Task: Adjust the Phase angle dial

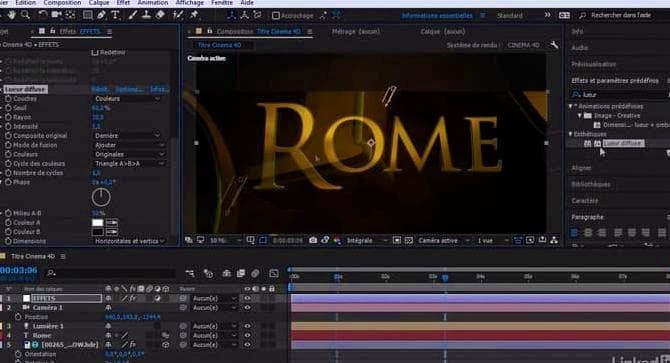Action: pyautogui.click(x=101, y=197)
